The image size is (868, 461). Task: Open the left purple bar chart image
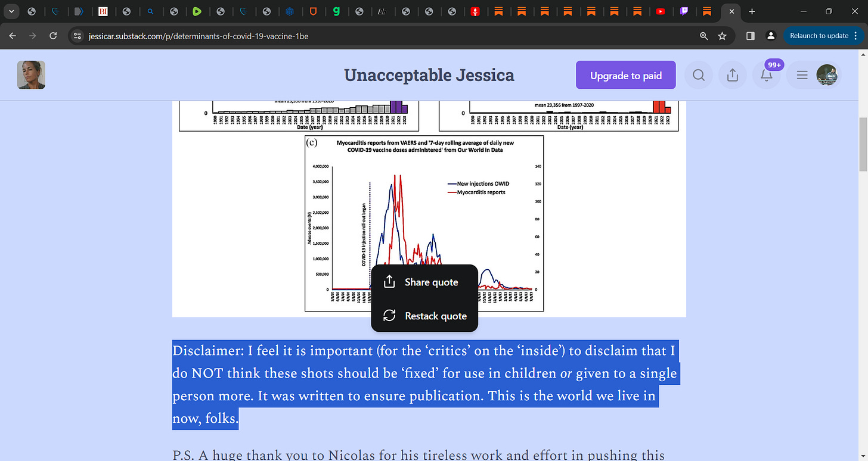click(x=299, y=116)
